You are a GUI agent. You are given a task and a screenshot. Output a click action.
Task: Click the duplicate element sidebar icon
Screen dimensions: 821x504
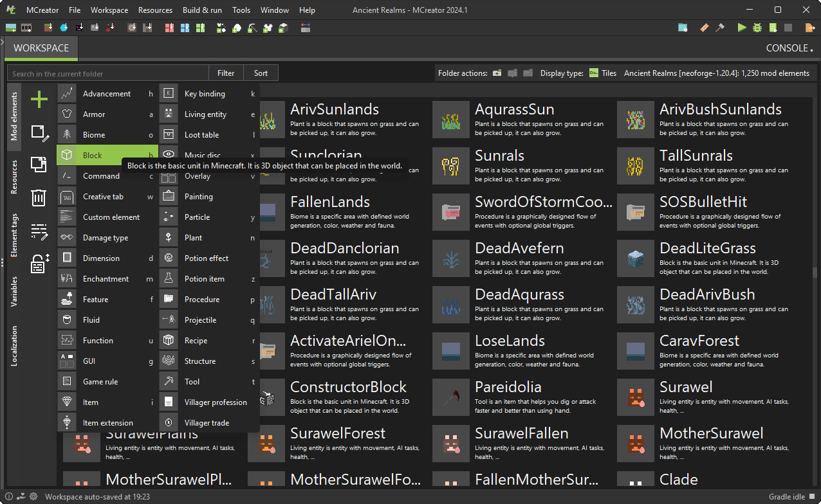[x=39, y=165]
